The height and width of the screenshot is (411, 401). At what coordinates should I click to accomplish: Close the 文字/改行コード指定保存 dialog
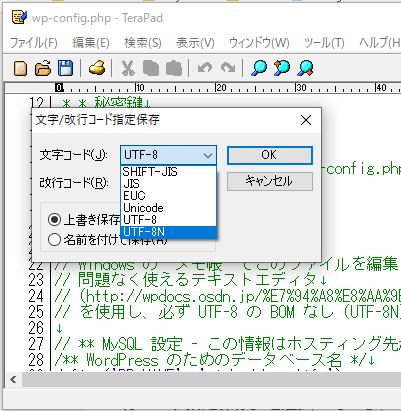(x=306, y=120)
